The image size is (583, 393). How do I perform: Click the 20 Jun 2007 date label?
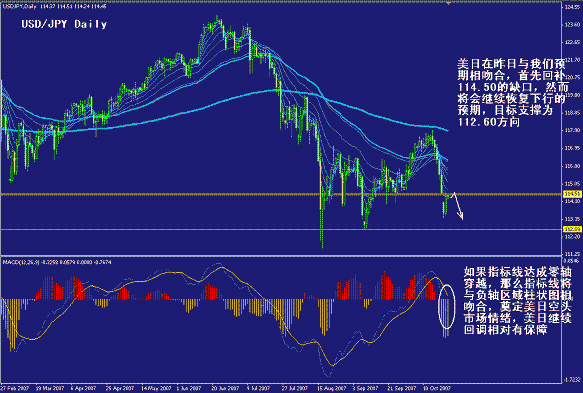point(225,389)
